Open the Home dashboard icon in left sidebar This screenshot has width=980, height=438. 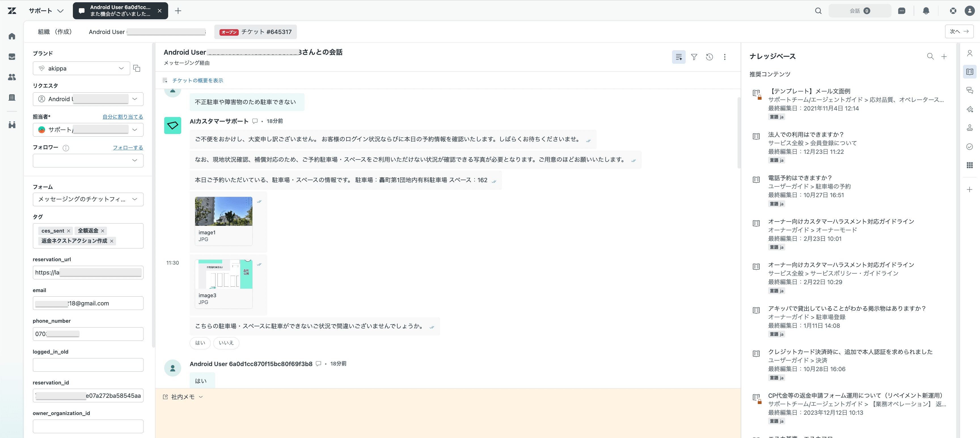pos(12,37)
